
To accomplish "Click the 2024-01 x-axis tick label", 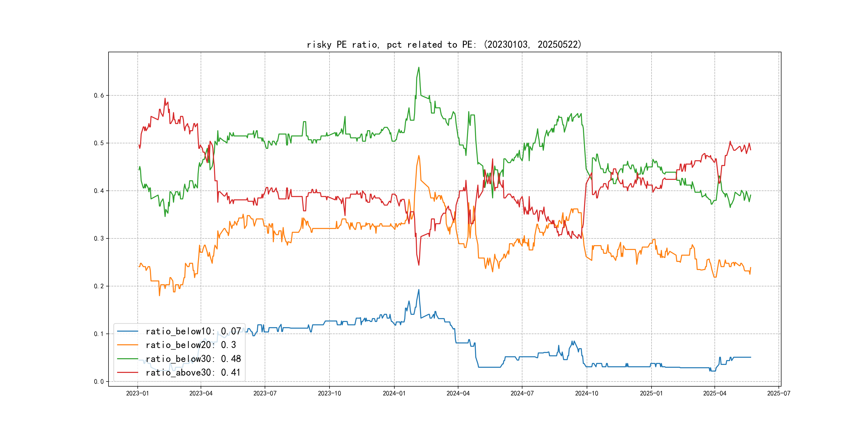I will click(394, 393).
